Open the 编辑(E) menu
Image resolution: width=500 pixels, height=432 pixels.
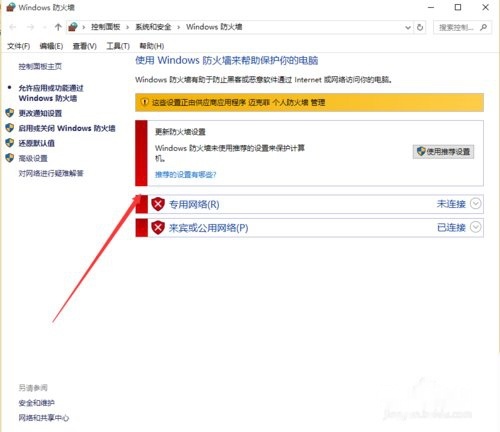pos(51,46)
